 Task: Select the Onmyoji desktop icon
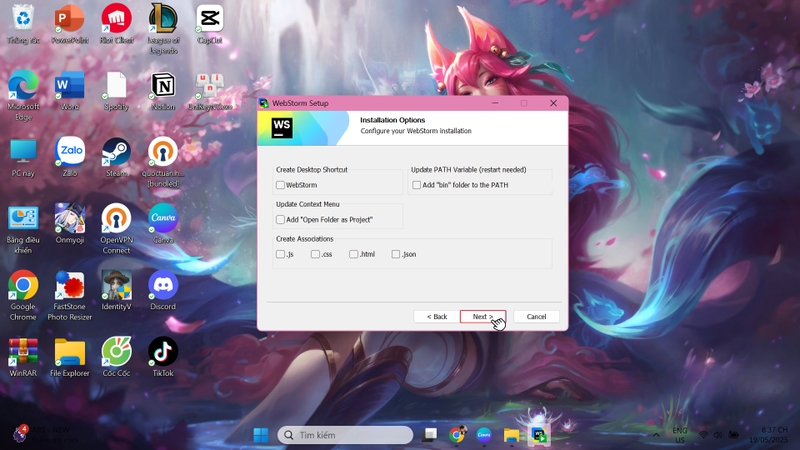[70, 224]
